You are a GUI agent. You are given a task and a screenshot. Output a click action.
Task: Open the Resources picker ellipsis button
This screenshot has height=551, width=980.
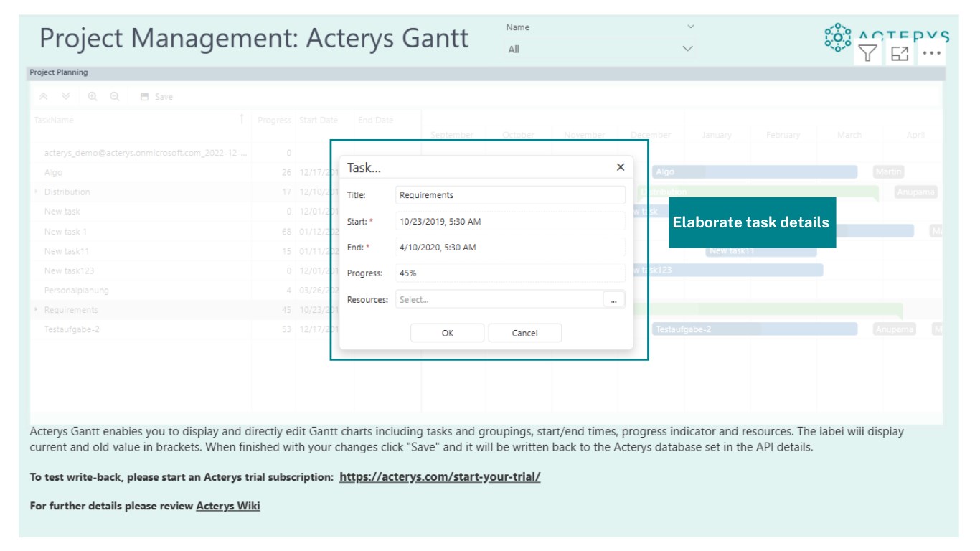[x=613, y=300]
